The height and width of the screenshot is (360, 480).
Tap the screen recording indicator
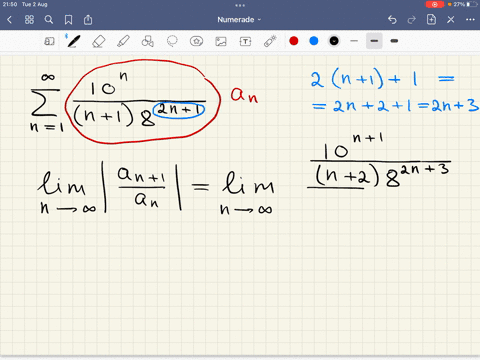(x=435, y=4)
